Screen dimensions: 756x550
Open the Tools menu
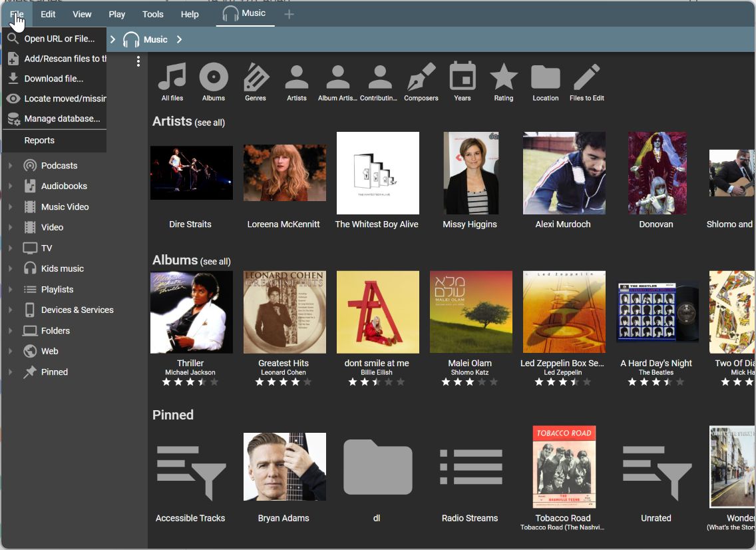[x=152, y=14]
